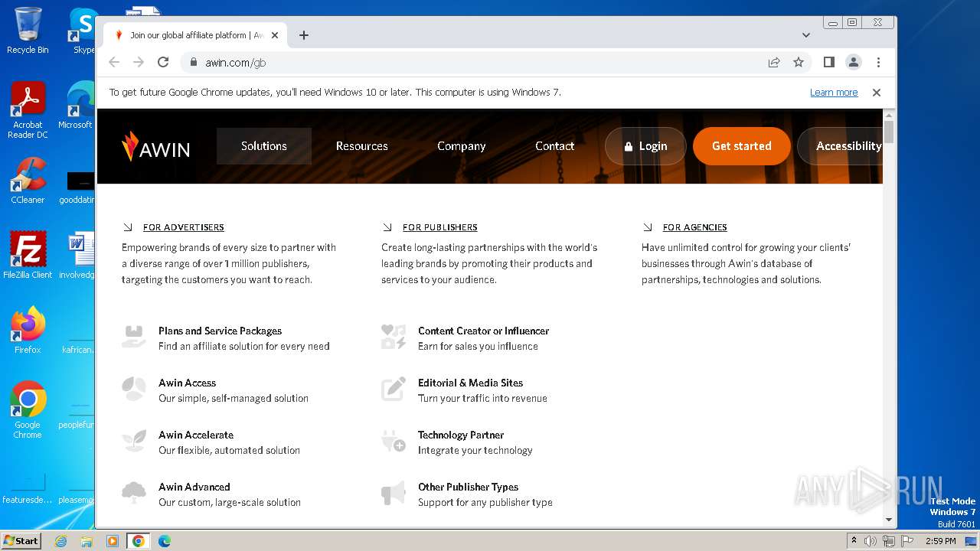Open the Awin Advanced link
This screenshot has height=551, width=980.
click(x=194, y=487)
